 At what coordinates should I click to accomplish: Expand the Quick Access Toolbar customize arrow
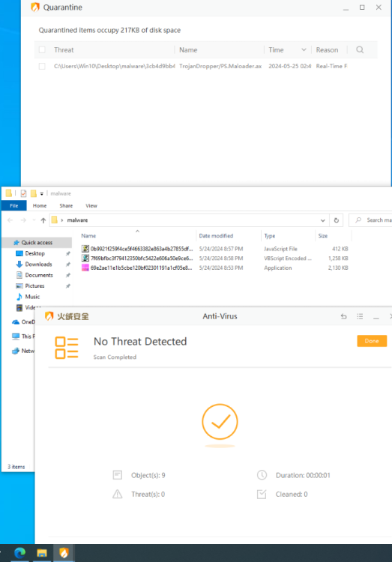point(42,194)
